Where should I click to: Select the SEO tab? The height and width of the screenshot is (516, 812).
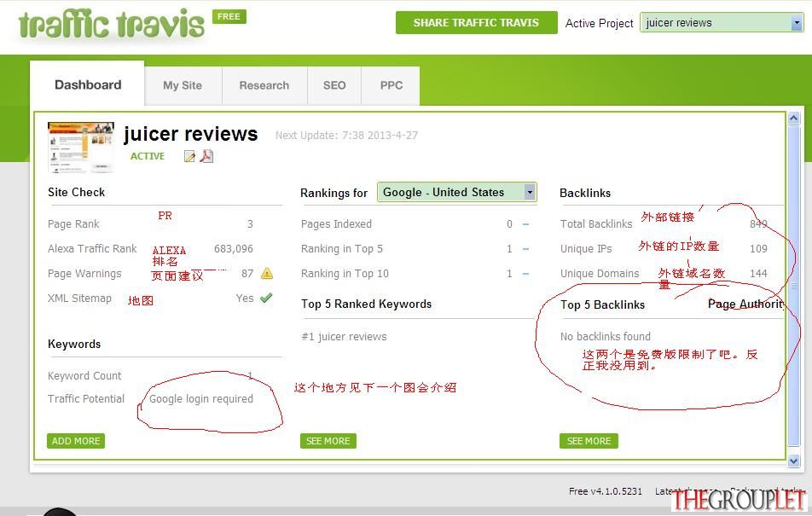click(334, 85)
